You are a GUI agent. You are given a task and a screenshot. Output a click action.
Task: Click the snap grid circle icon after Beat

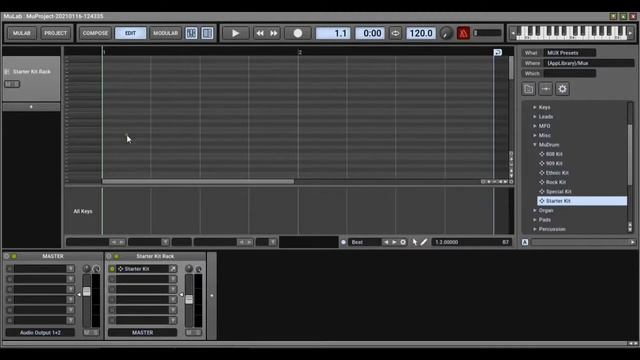(x=403, y=242)
